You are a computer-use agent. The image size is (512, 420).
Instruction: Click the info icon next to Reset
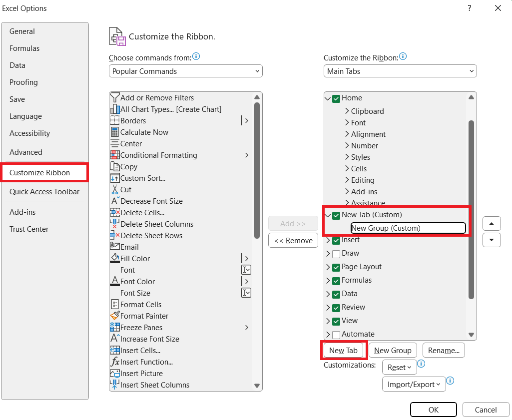421,364
